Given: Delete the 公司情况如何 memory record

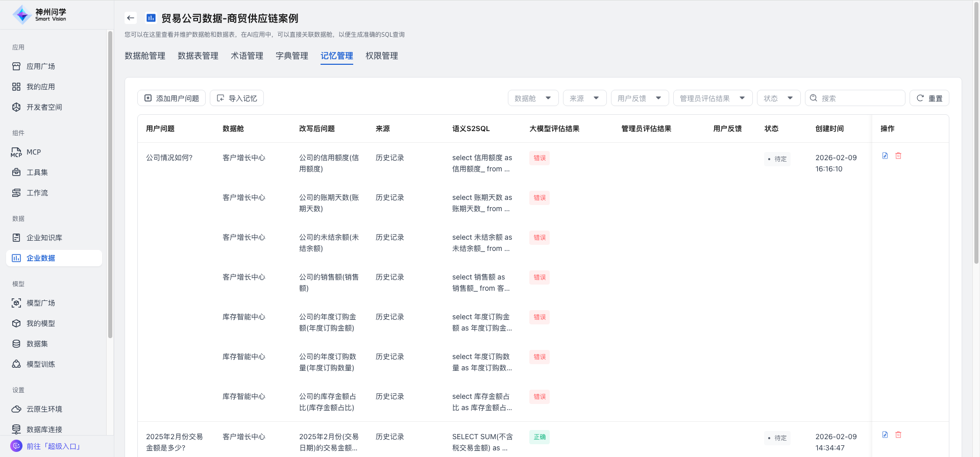Looking at the screenshot, I should pos(898,156).
